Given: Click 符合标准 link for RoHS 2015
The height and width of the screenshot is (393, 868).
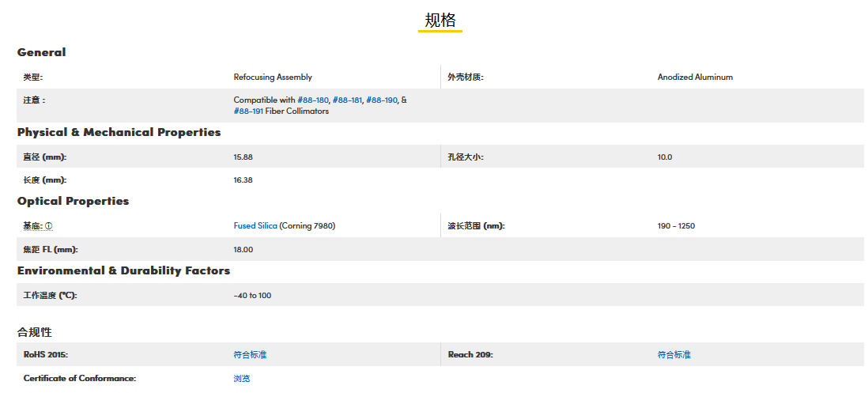Looking at the screenshot, I should tap(250, 355).
